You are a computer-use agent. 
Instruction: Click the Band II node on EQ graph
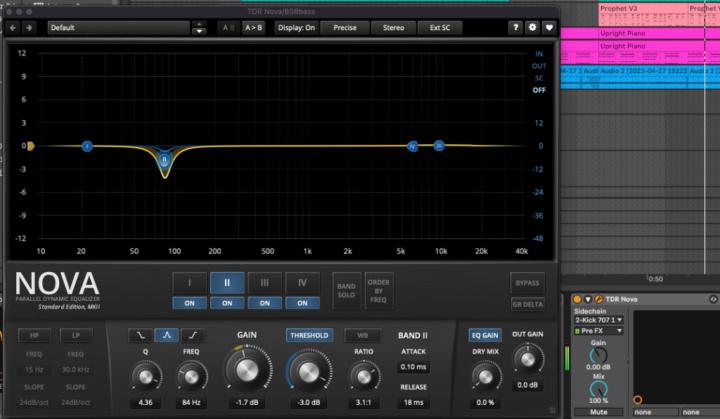(165, 159)
